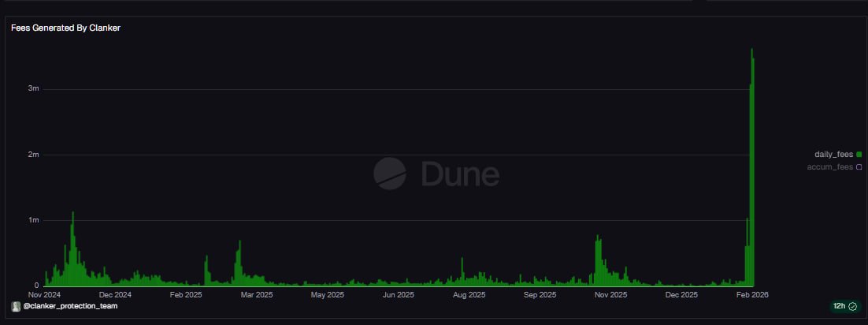Click the Feb 2026 x-axis label
The width and height of the screenshot is (868, 325).
(751, 294)
